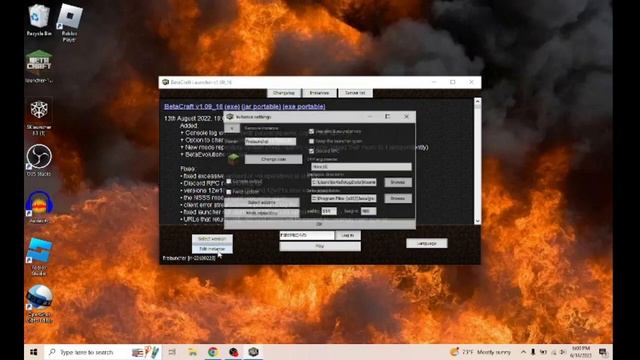Open the weather widget on the taskbar
The width and height of the screenshot is (640, 360).
(x=480, y=352)
